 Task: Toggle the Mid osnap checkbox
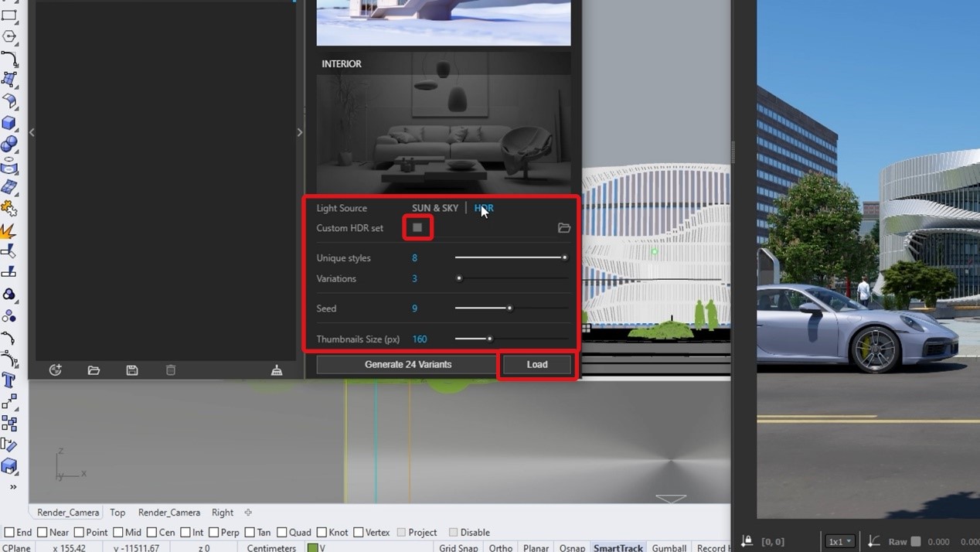[118, 532]
